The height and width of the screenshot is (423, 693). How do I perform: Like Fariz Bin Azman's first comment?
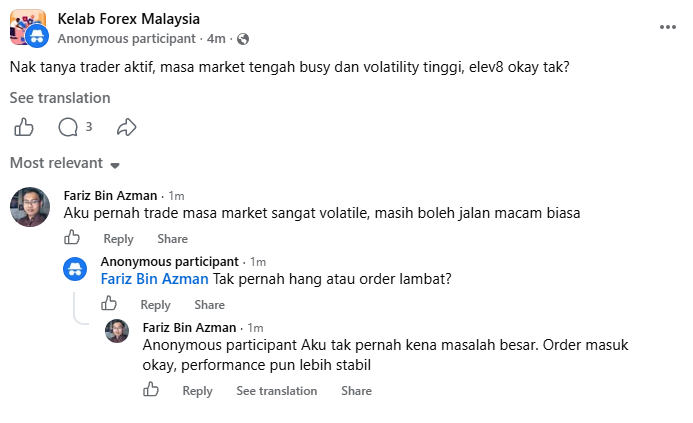[x=72, y=238]
